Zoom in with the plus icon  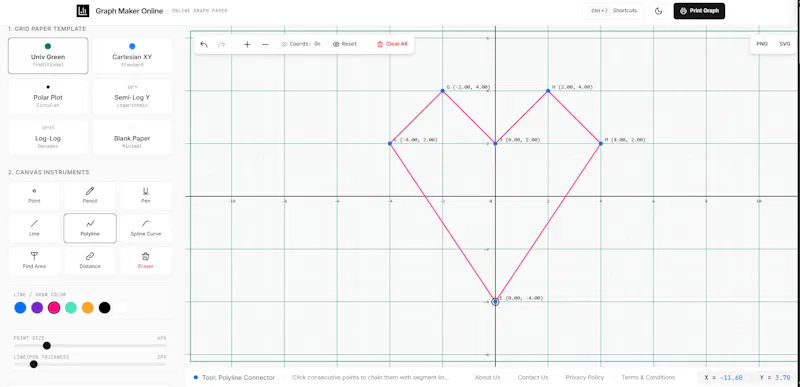[x=247, y=44]
